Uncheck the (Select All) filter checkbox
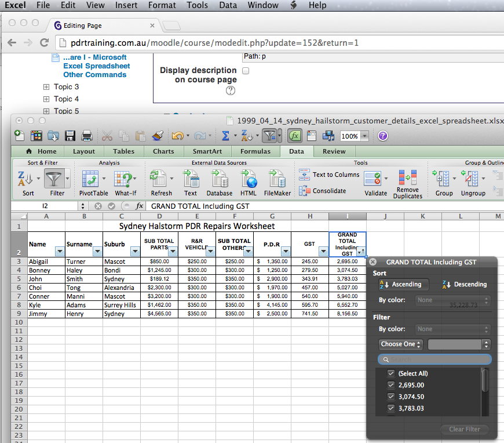Viewport: 504px width, 443px height. [391, 373]
